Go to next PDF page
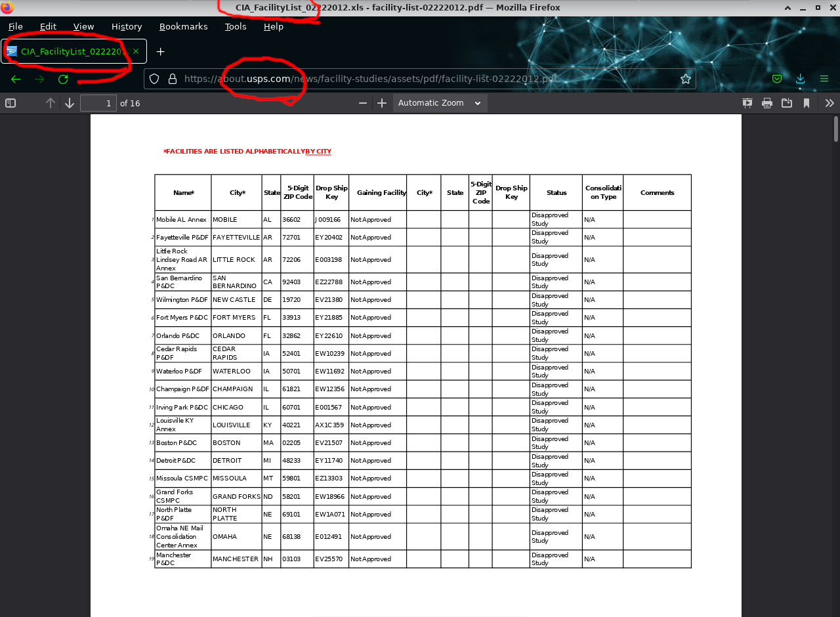This screenshot has width=840, height=617. 70,103
